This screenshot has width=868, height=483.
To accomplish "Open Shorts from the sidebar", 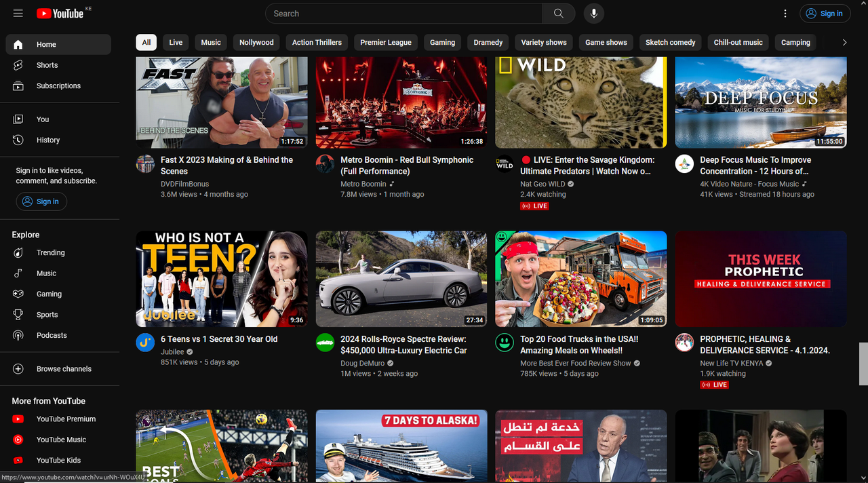I will [47, 64].
